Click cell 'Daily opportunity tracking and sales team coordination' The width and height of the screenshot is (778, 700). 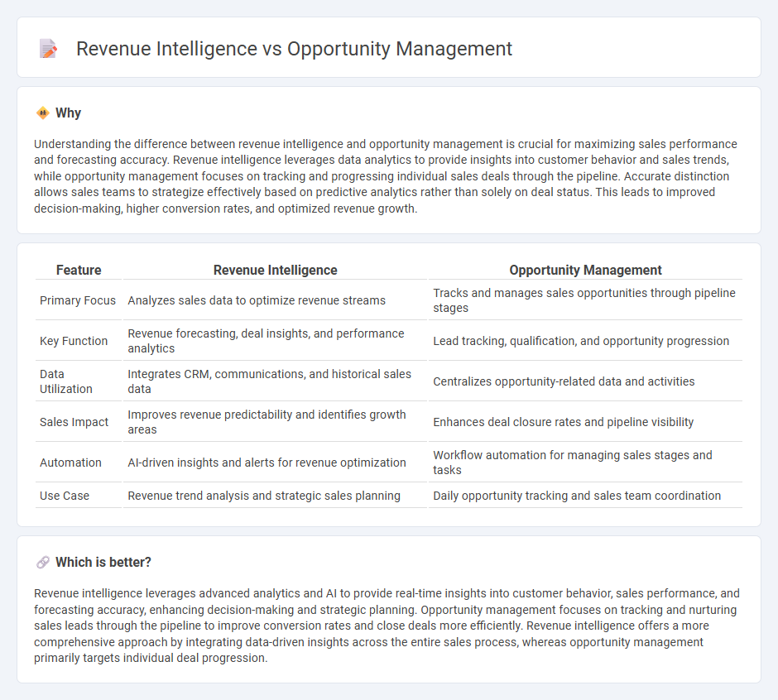(585, 496)
